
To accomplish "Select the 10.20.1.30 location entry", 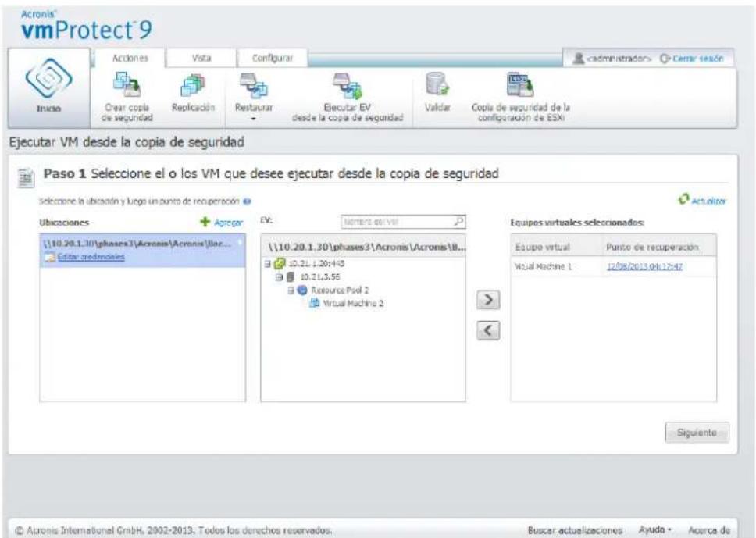I will pos(142,251).
